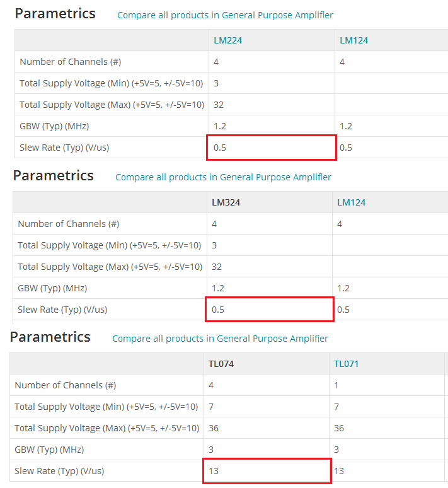Click Compare all products link above LM224 table
Image resolution: width=448 pixels, height=488 pixels.
tap(225, 15)
